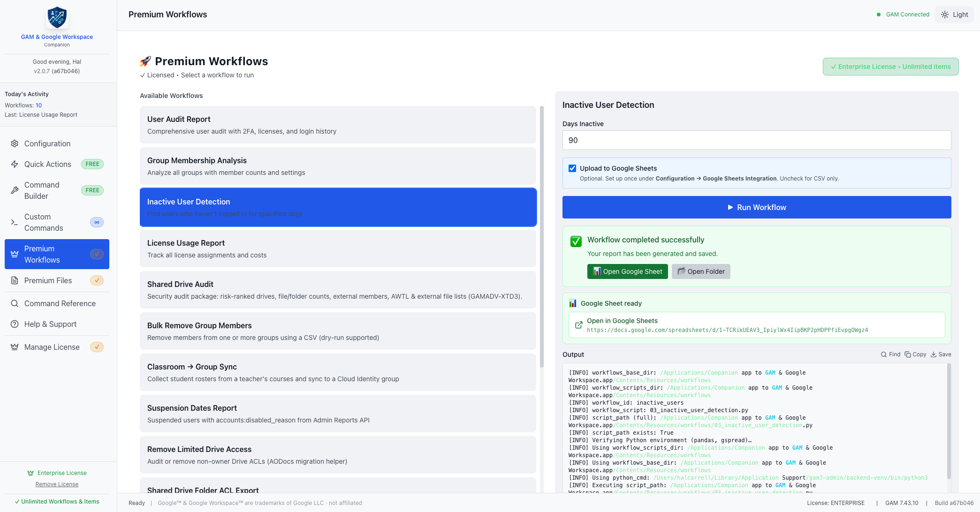Click the Open Google Sheet button
This screenshot has height=512, width=980.
627,271
